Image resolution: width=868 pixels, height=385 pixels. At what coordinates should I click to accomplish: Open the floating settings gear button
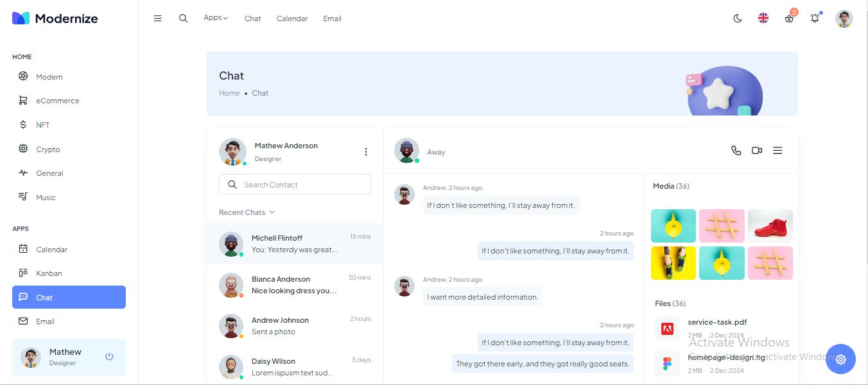pyautogui.click(x=840, y=359)
